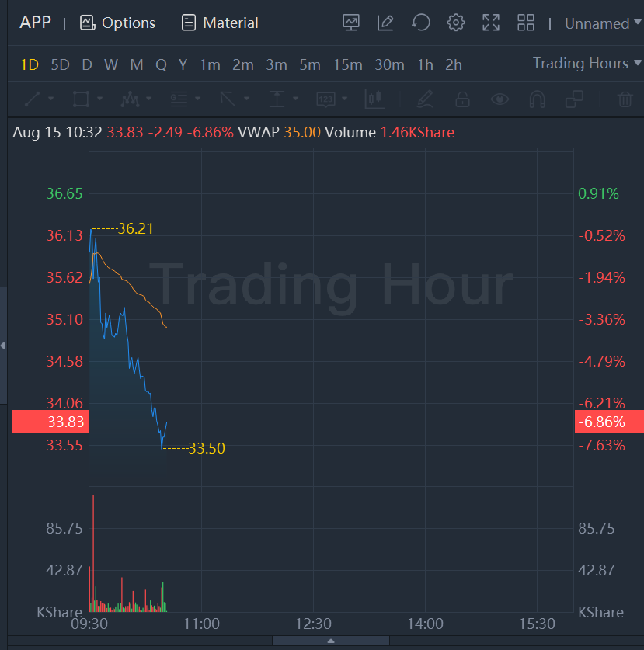Click the Material button

220,23
